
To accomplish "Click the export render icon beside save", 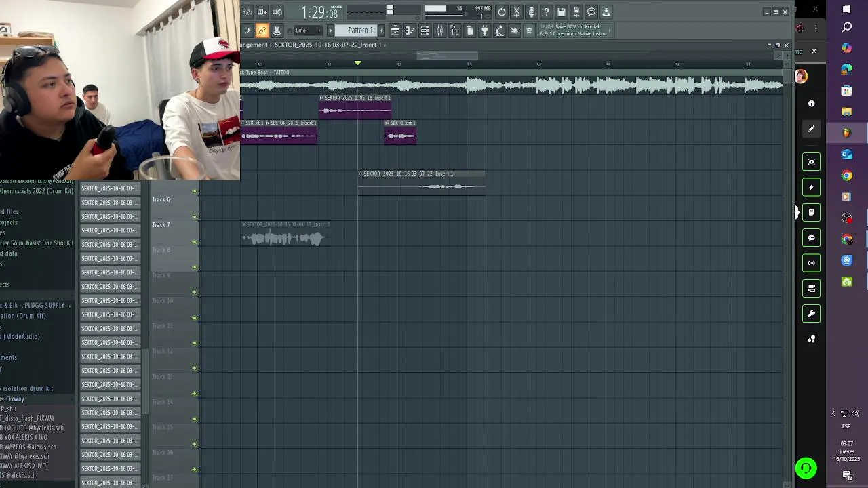I will [576, 12].
